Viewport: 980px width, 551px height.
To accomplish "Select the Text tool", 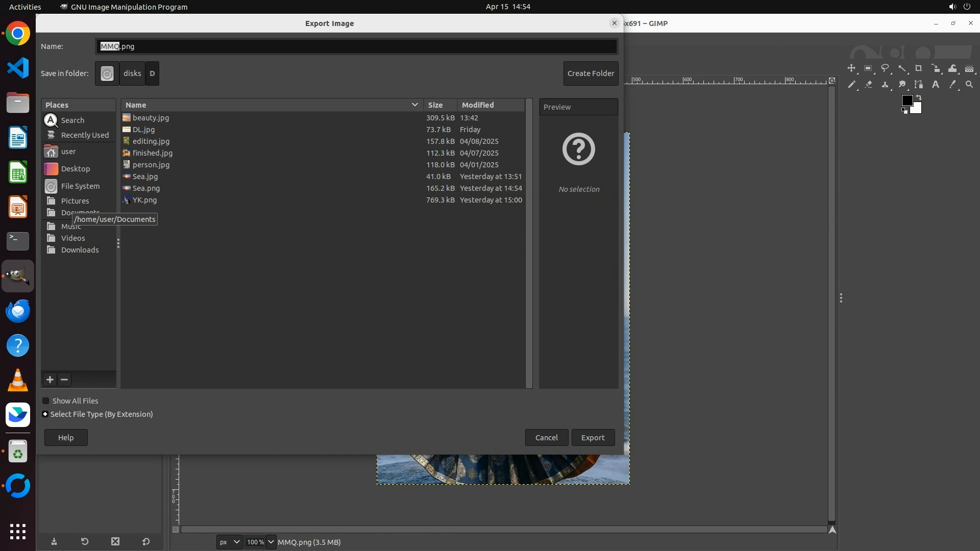I will [x=936, y=85].
